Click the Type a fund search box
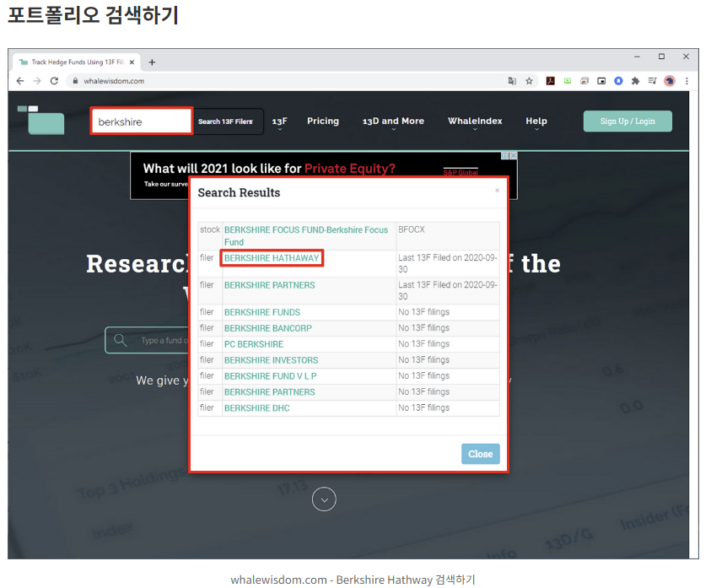711x588 pixels. coord(148,340)
